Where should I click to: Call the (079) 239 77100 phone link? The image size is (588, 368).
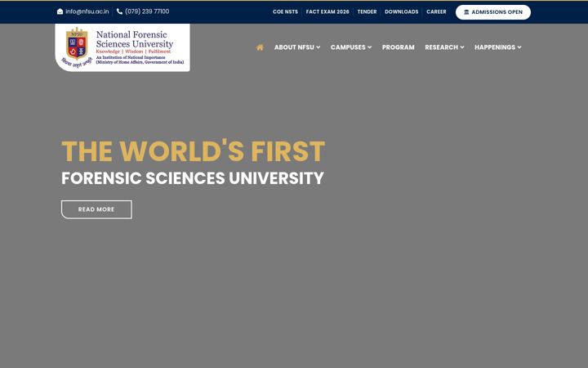coord(147,11)
